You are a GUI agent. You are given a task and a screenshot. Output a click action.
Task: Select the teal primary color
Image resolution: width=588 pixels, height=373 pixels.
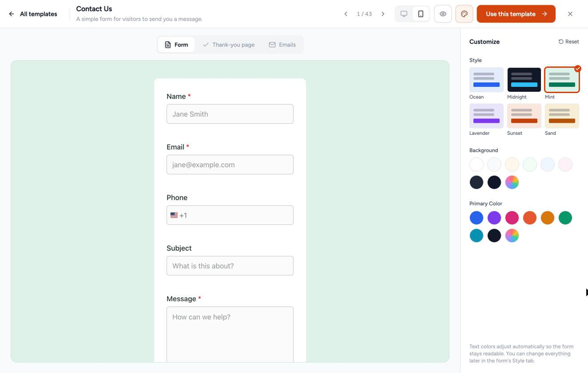[477, 236]
